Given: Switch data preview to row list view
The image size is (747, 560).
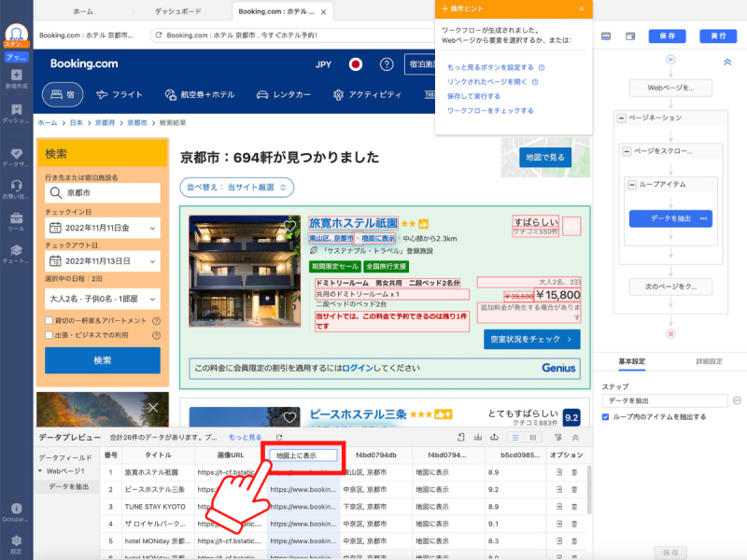Looking at the screenshot, I should tap(515, 437).
